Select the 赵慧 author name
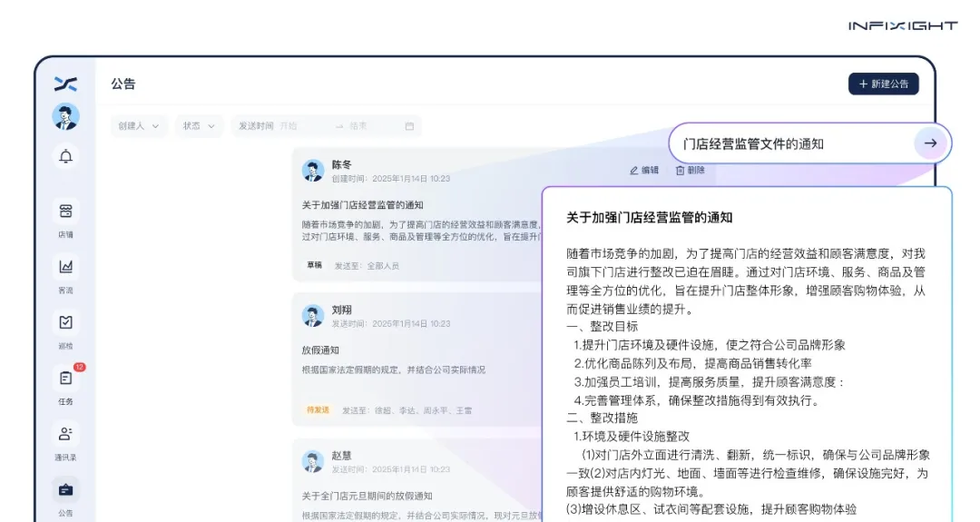The height and width of the screenshot is (522, 980). coord(342,455)
